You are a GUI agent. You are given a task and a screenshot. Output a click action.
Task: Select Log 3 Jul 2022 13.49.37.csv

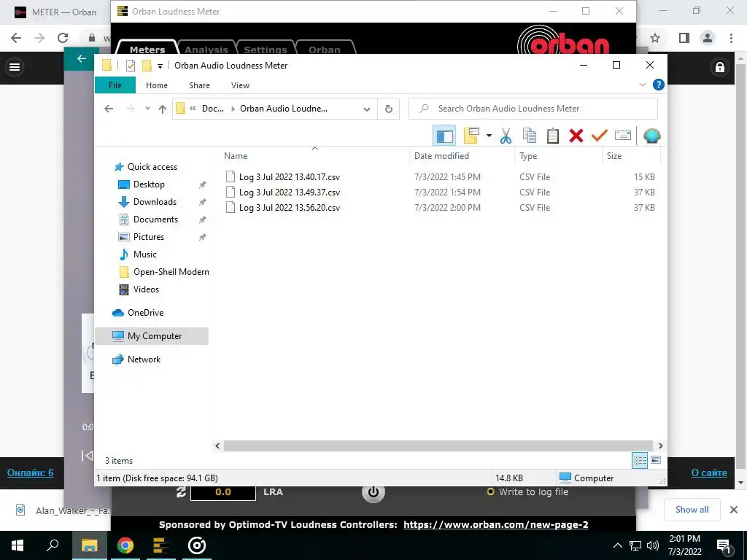coord(289,192)
